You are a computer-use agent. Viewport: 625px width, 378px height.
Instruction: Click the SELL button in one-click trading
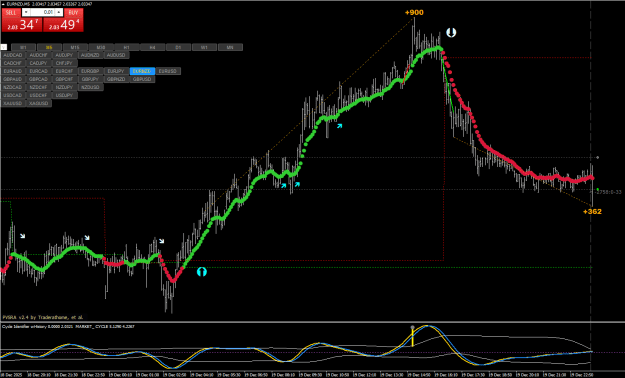tap(11, 12)
